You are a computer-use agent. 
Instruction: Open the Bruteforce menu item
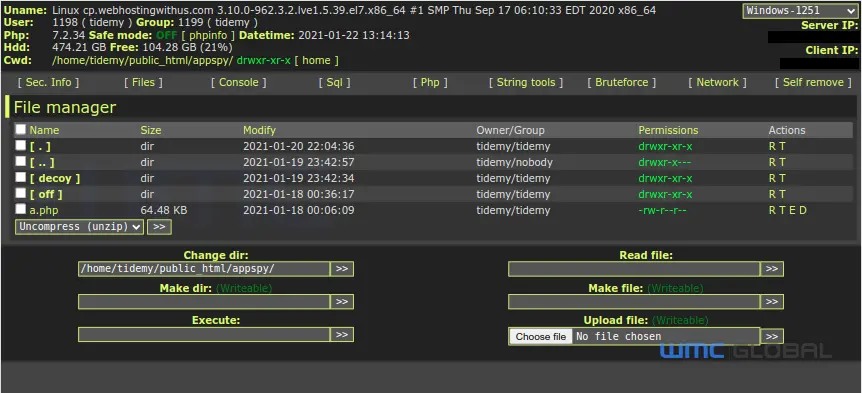[x=622, y=82]
